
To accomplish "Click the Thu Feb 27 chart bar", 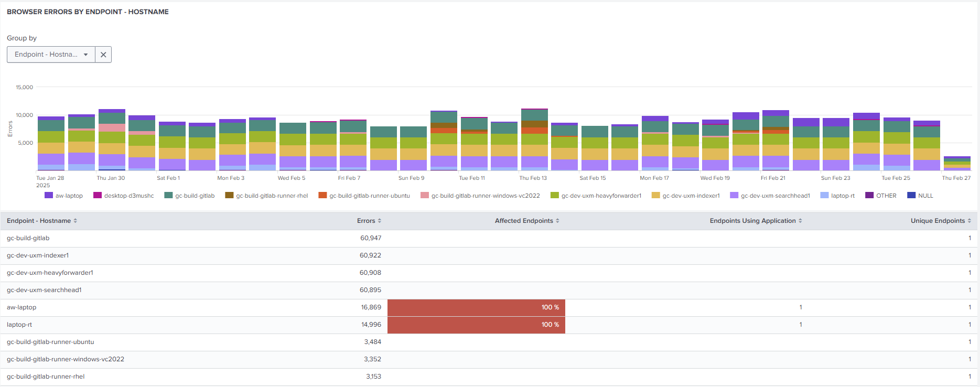I will (957, 164).
